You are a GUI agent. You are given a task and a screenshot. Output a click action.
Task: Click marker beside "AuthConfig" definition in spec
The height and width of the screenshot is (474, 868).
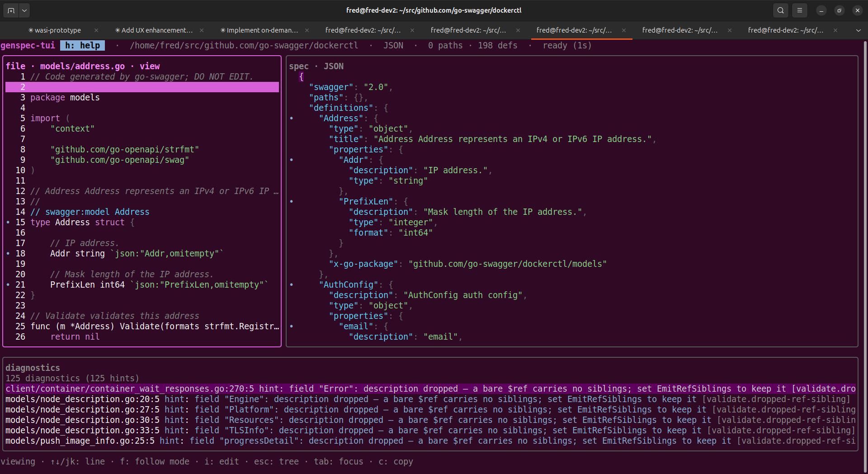point(292,284)
